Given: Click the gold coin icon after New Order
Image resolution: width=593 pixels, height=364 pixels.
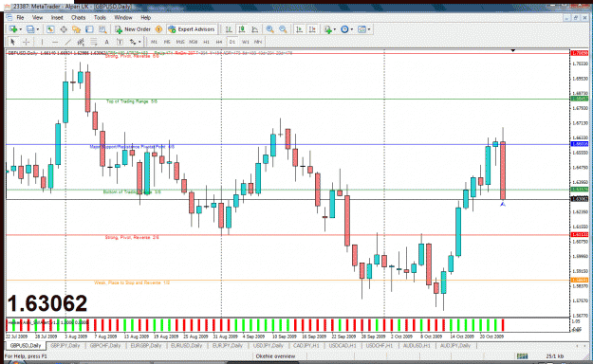Looking at the screenshot, I should (x=158, y=29).
